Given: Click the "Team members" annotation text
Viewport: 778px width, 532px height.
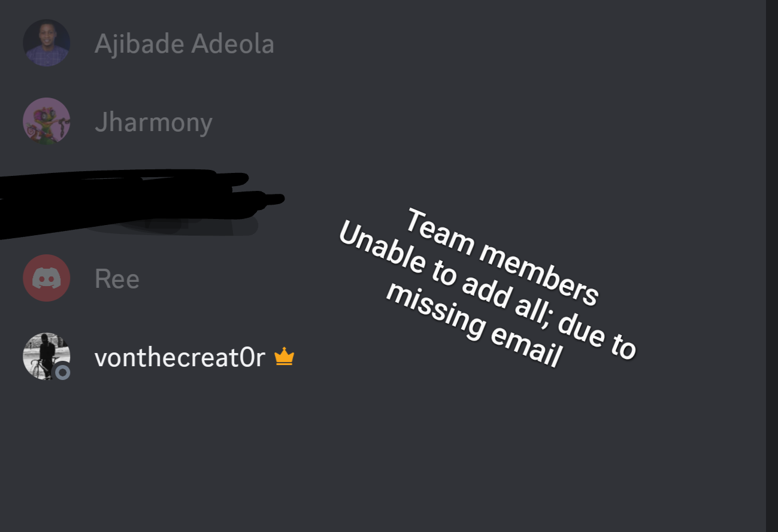Looking at the screenshot, I should coord(501,258).
